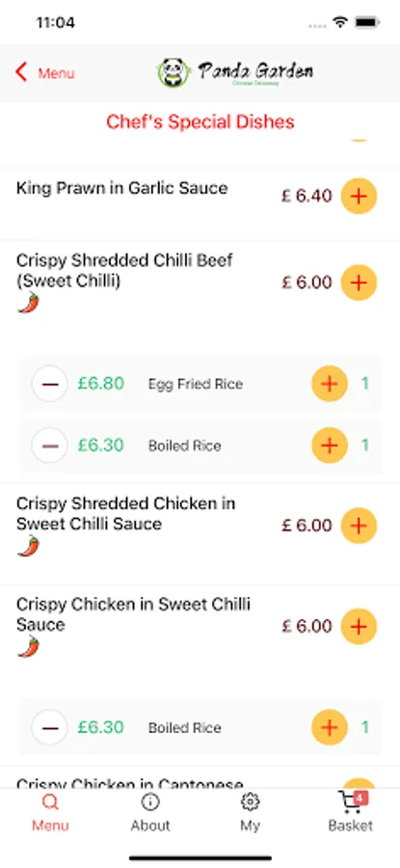
Task: Tap the King Prawn in Garlic Sauce title
Action: click(121, 188)
